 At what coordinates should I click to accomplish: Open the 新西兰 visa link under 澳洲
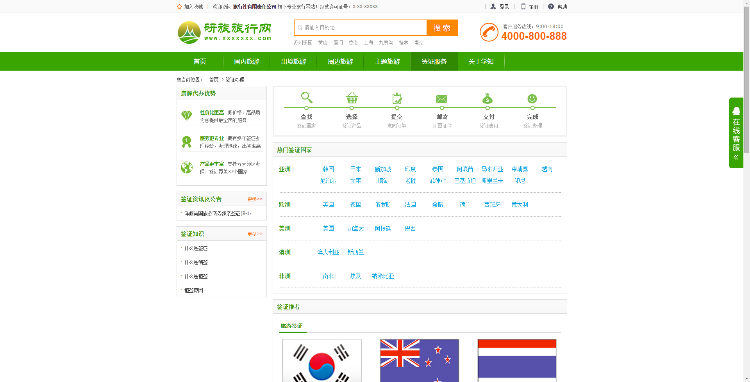click(x=355, y=252)
